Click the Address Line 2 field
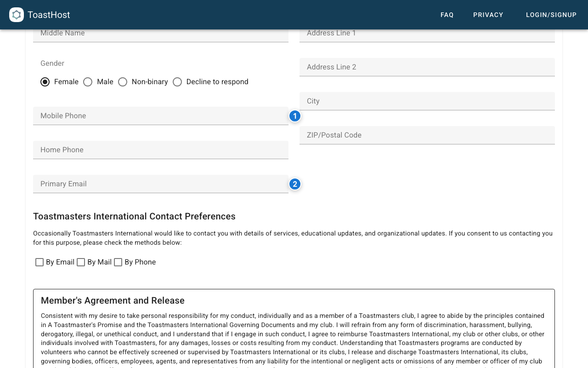The image size is (588, 368). point(427,67)
